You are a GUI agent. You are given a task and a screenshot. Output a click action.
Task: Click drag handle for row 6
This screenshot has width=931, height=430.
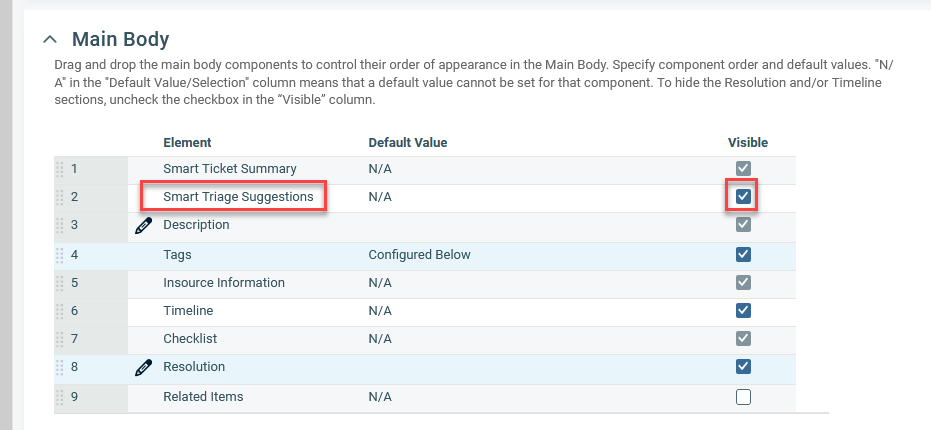(x=59, y=311)
